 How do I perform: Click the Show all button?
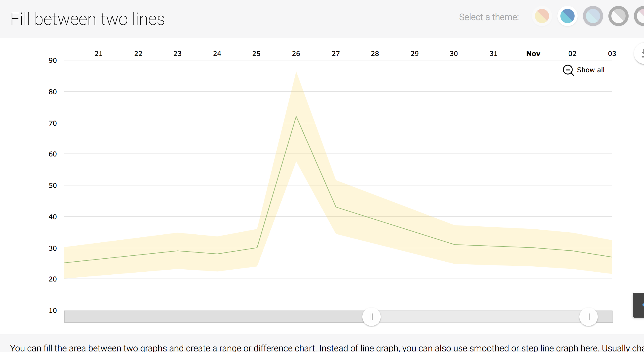point(591,70)
